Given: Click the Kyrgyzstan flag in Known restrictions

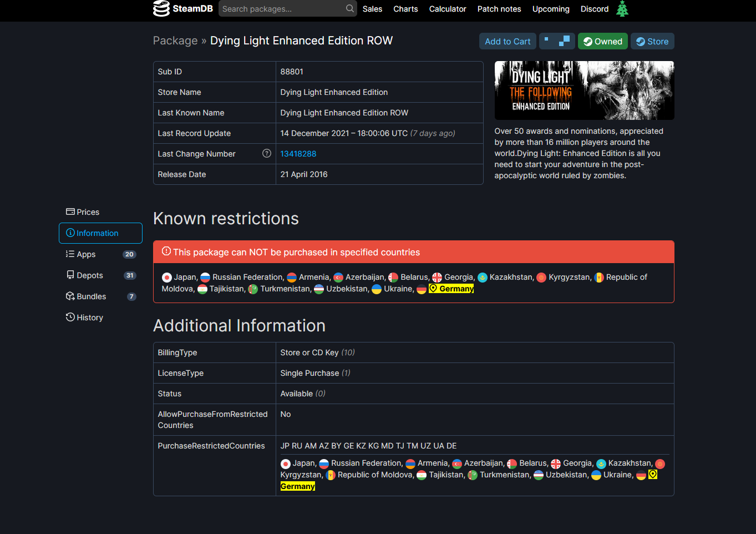Looking at the screenshot, I should click(541, 278).
